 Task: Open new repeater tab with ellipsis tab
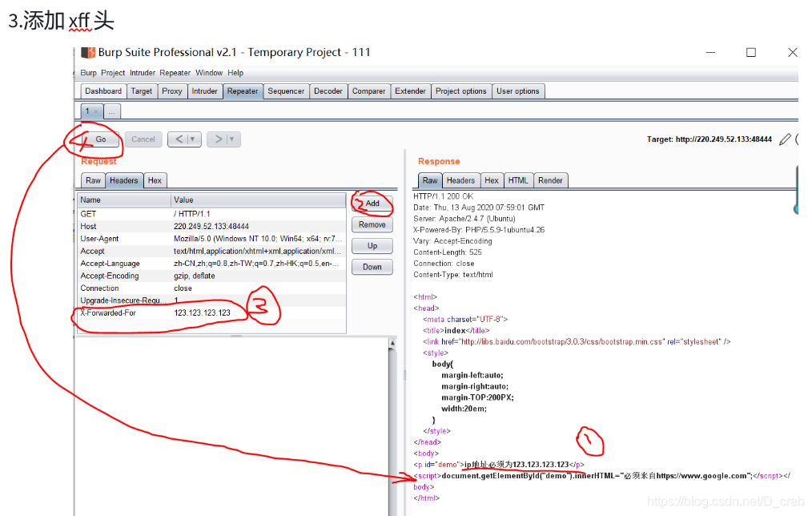112,111
